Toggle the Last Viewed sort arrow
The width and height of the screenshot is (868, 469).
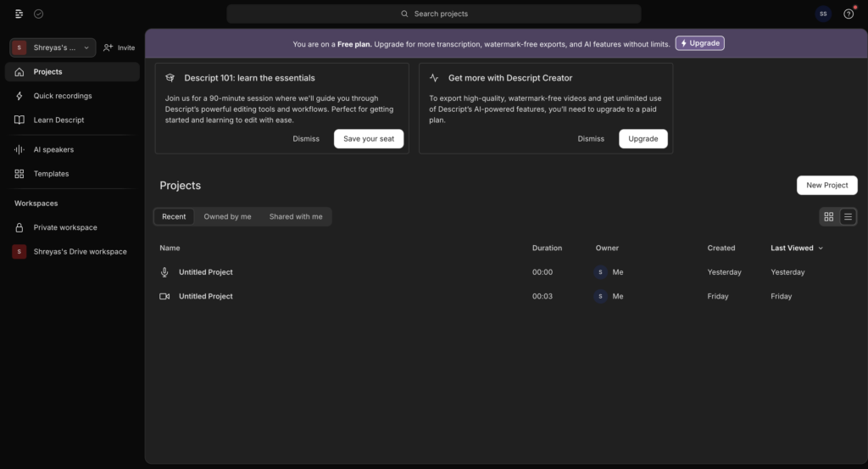821,248
